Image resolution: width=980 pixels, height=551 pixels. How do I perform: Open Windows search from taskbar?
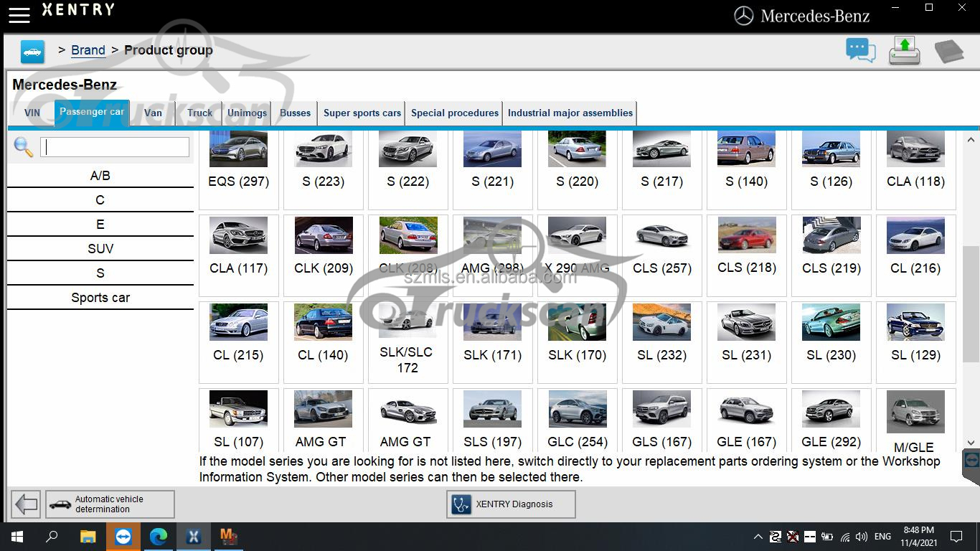point(52,537)
